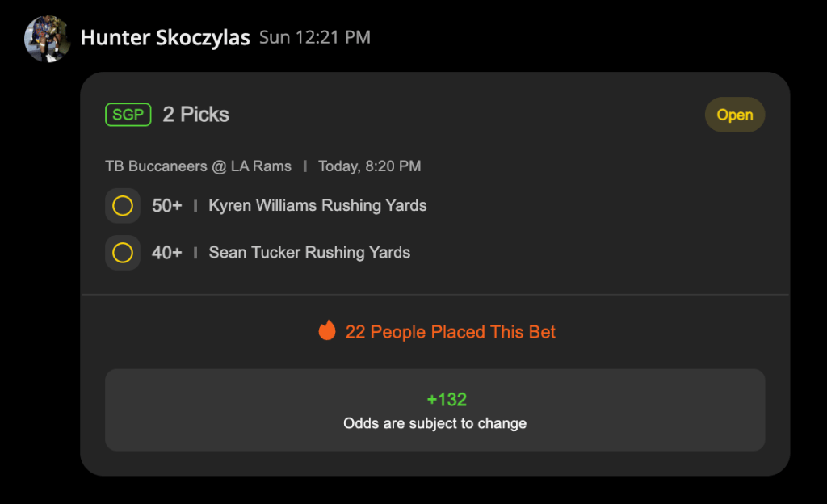This screenshot has height=504, width=827.
Task: Click the Open status badge
Action: point(735,115)
